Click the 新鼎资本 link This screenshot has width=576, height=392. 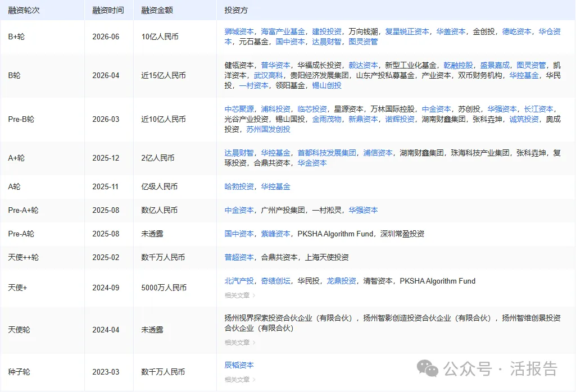[363, 119]
